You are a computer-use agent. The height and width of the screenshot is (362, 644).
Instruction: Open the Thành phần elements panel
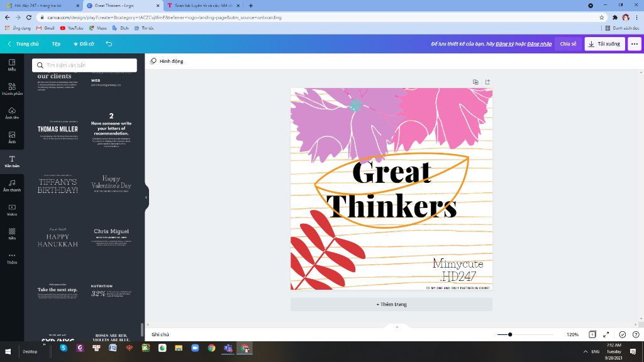pos(12,89)
